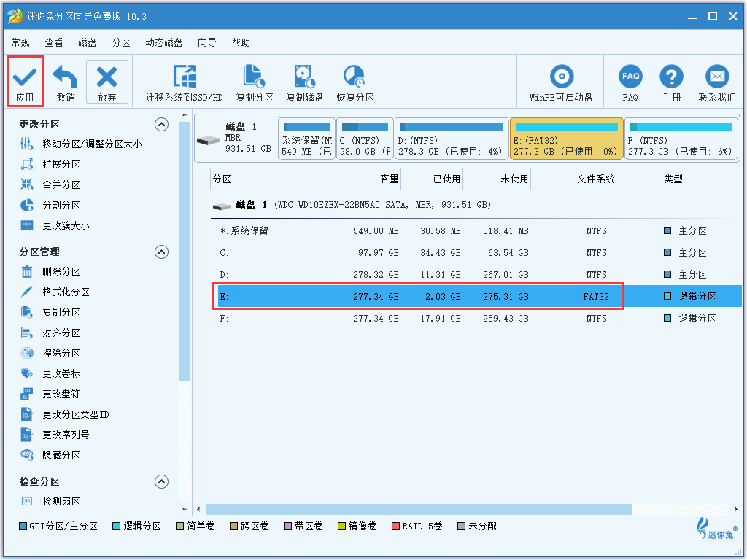Click sidebar scroll down arrow
Viewport: 747px width, 560px height.
coord(185,510)
